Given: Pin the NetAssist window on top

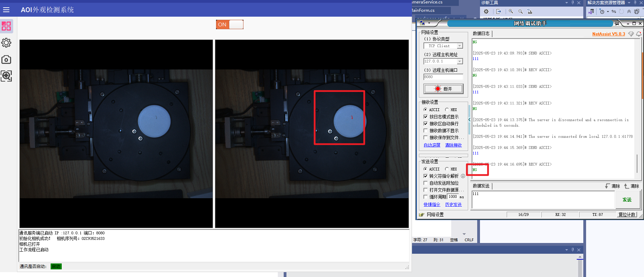Looking at the screenshot, I should tap(617, 23).
